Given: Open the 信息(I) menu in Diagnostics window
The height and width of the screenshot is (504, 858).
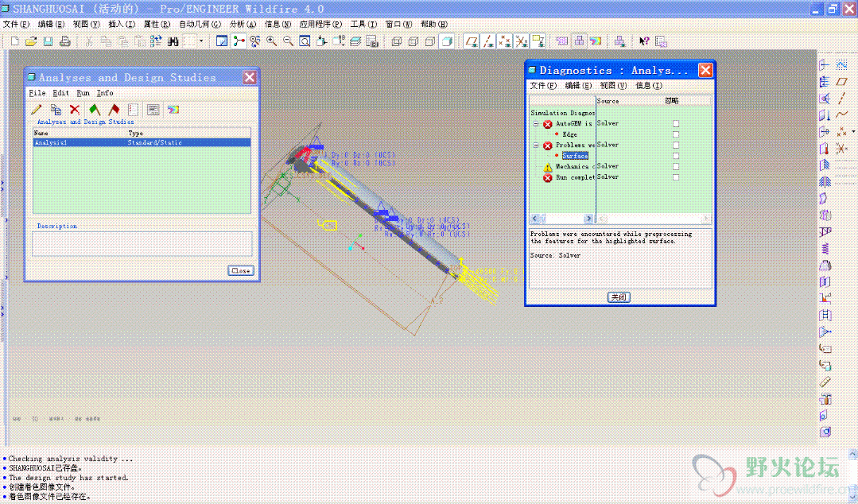Looking at the screenshot, I should pos(649,85).
